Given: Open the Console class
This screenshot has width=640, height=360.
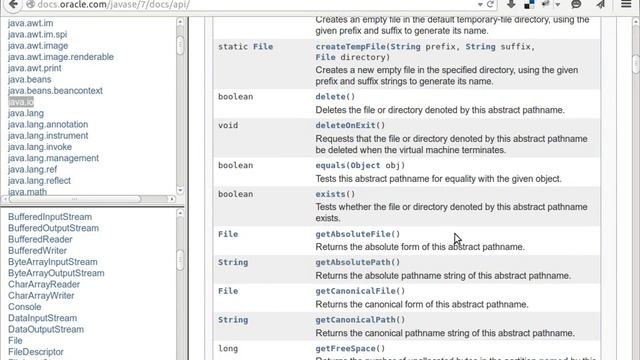Looking at the screenshot, I should click(x=25, y=307).
